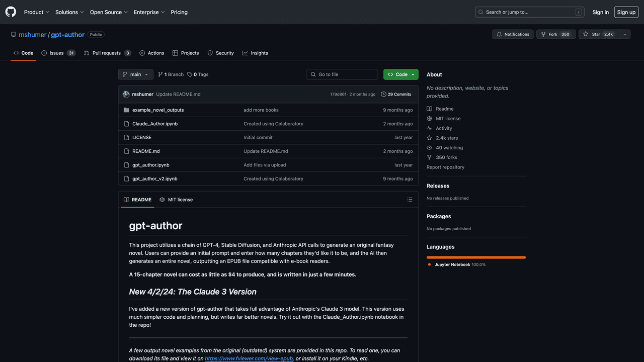644x362 pixels.
Task: Select the MIT license tab
Action: [176, 200]
